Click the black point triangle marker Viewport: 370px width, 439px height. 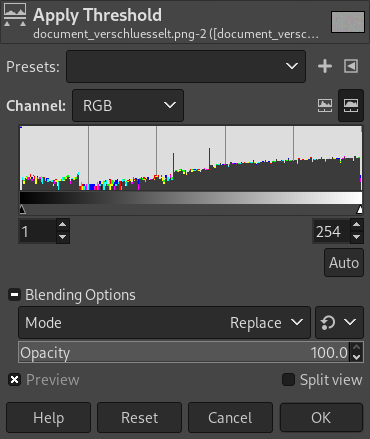[x=22, y=210]
